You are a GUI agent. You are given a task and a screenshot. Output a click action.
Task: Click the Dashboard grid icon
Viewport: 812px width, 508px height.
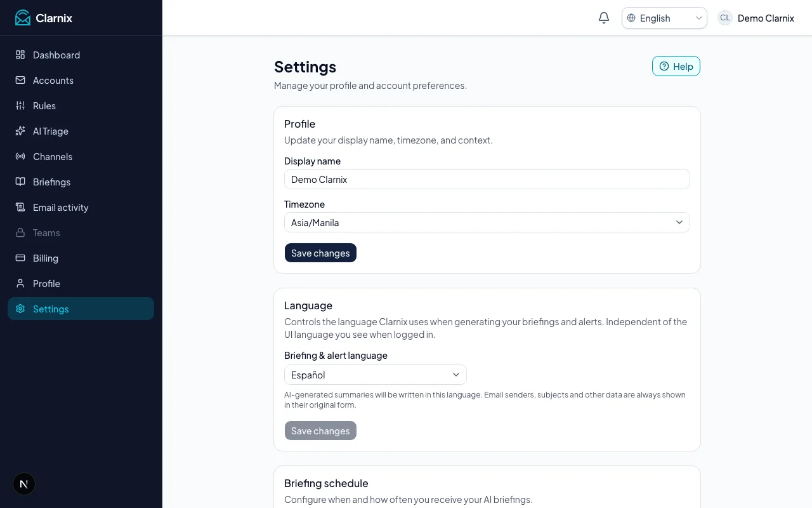pos(20,55)
